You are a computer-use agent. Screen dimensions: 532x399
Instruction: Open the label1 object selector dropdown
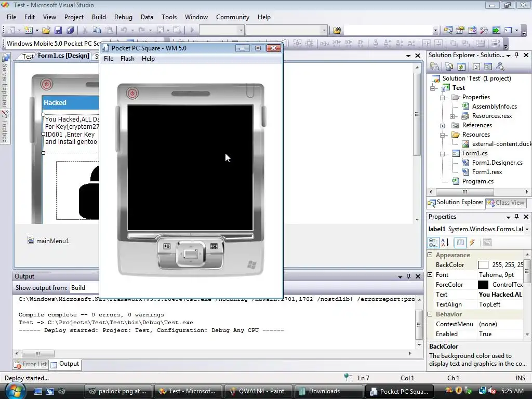(527, 229)
